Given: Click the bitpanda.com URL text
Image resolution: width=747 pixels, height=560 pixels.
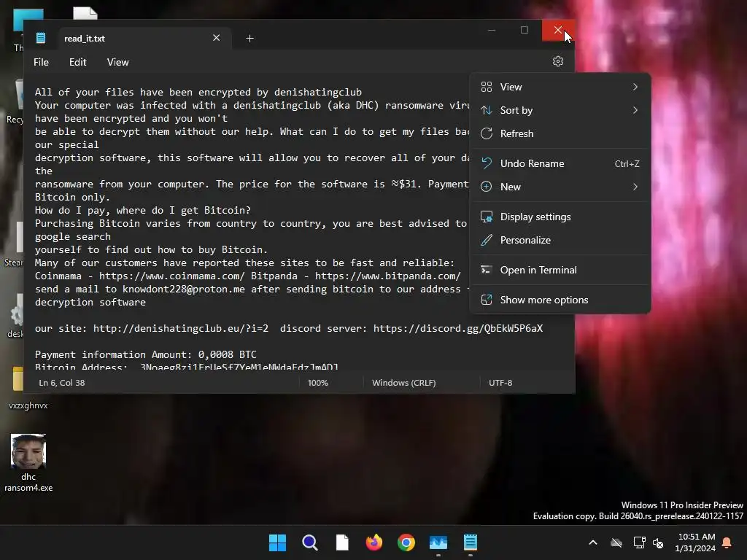Looking at the screenshot, I should [388, 276].
